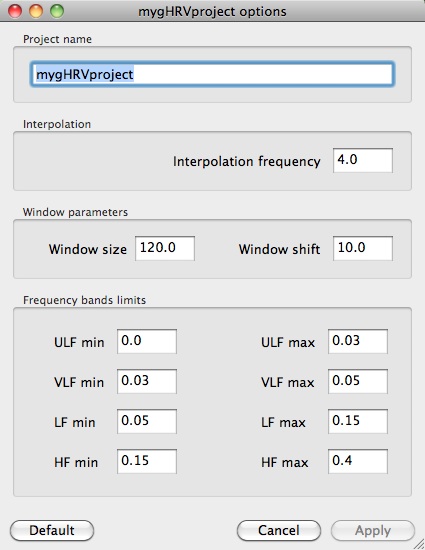This screenshot has height=550, width=425.
Task: Focus the VLF max input field
Action: [x=358, y=381]
